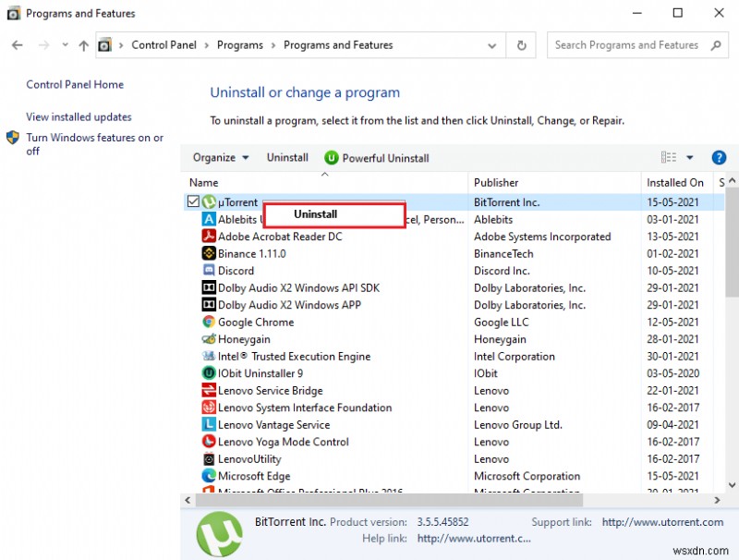Select the IObit Uninstaller 9 icon
This screenshot has height=560, width=739.
[x=209, y=373]
